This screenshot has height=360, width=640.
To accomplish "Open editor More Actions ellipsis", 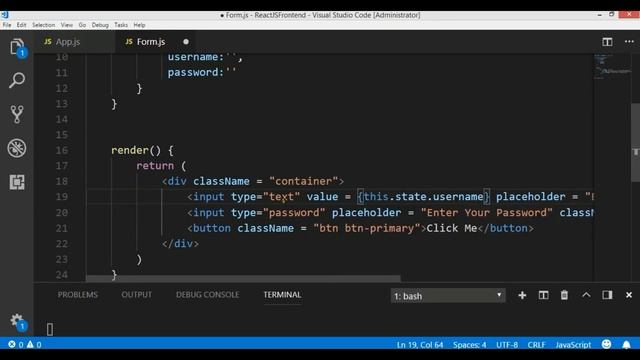I will pyautogui.click(x=629, y=42).
